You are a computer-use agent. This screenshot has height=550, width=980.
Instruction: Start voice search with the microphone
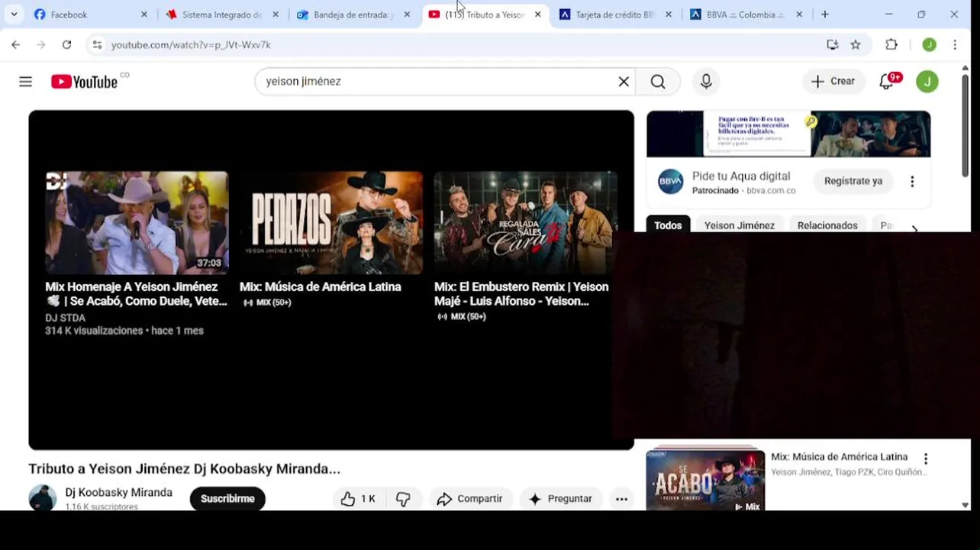click(x=706, y=82)
